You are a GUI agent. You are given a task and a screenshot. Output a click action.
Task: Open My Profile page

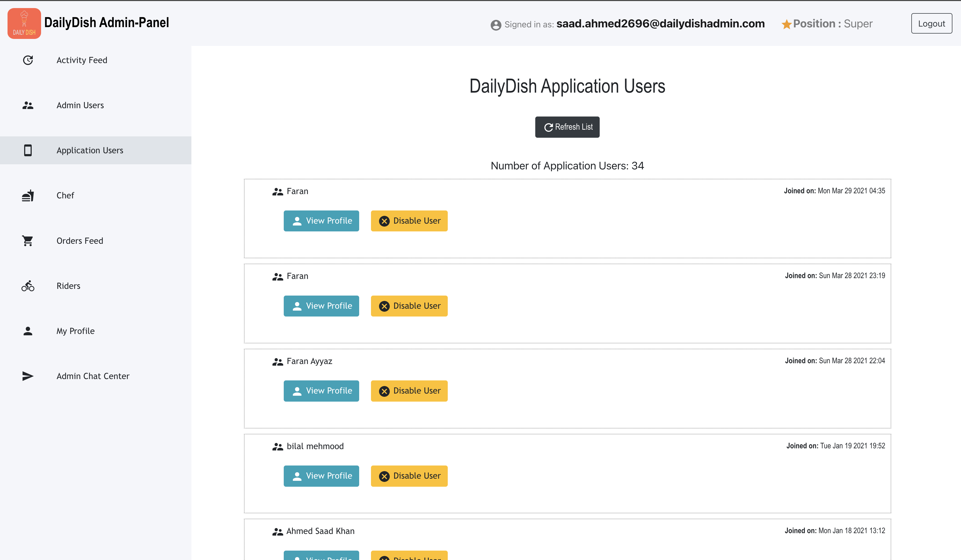96,331
